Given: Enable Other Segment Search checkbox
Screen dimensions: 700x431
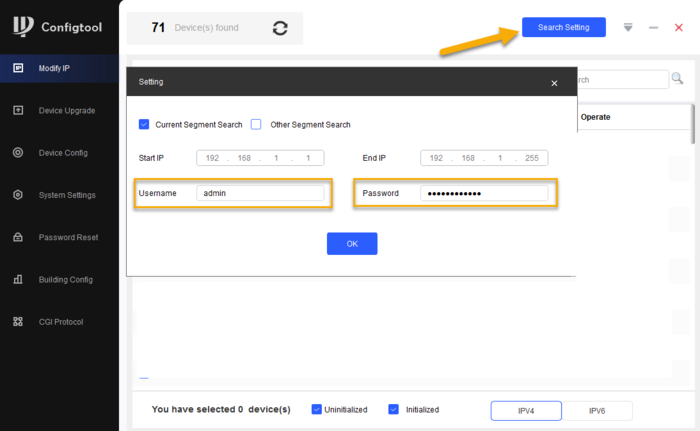Looking at the screenshot, I should coord(256,124).
